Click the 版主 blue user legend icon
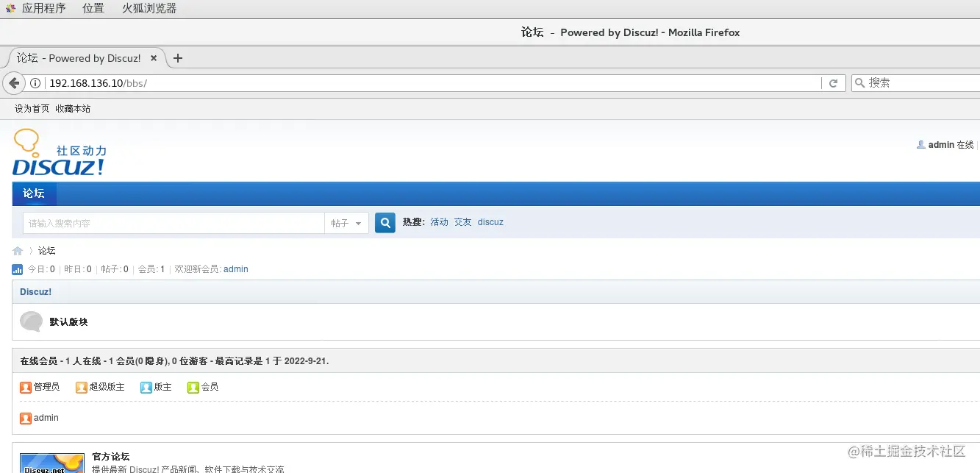Image resolution: width=980 pixels, height=473 pixels. 146,387
